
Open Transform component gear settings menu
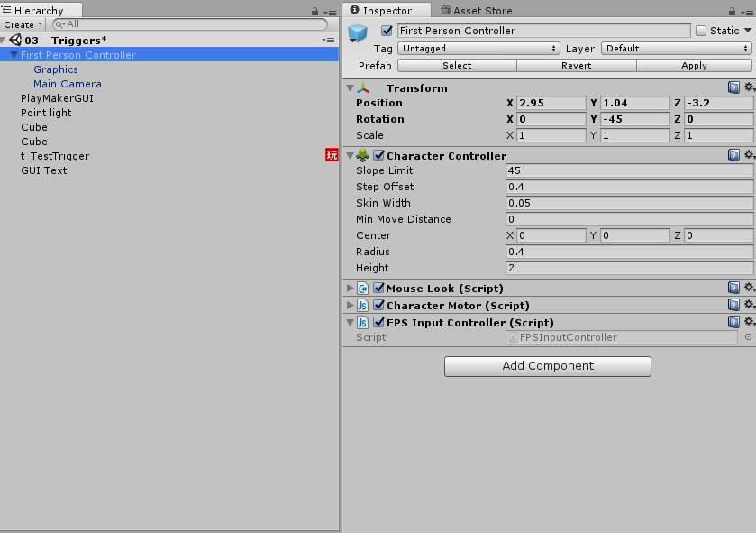click(749, 87)
